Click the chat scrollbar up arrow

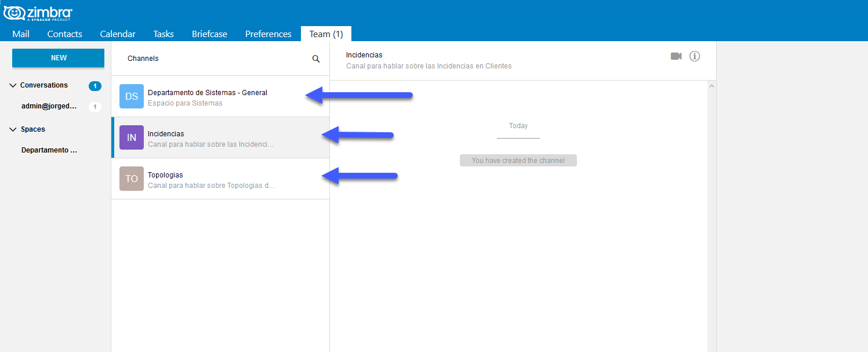pyautogui.click(x=712, y=86)
